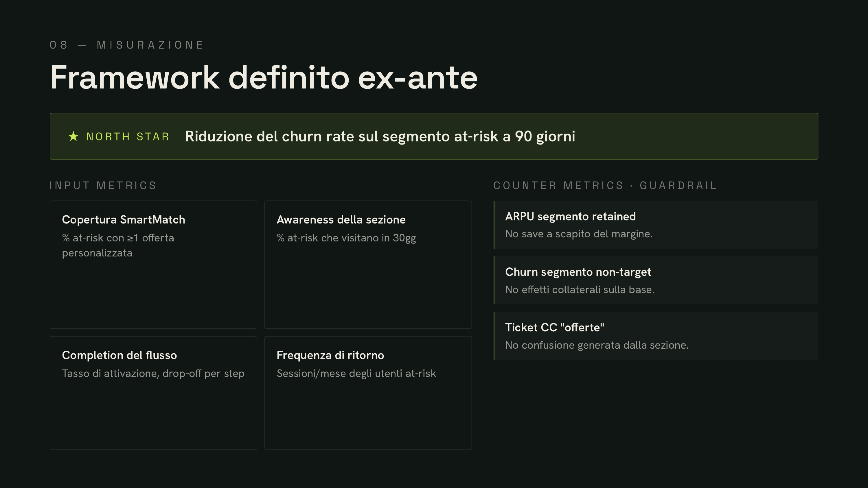Select 'Tasso di attivazione, drop-off per step' text
868x488 pixels.
coord(153,374)
